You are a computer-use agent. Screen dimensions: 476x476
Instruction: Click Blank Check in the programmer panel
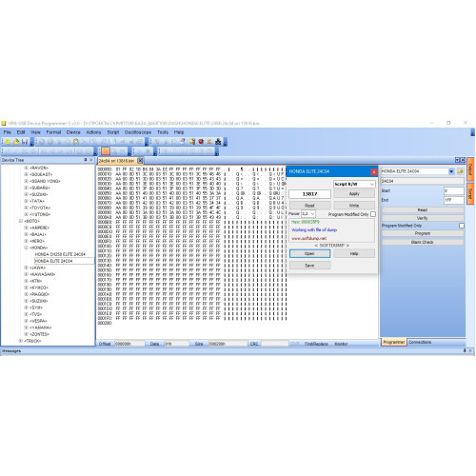pyautogui.click(x=423, y=242)
